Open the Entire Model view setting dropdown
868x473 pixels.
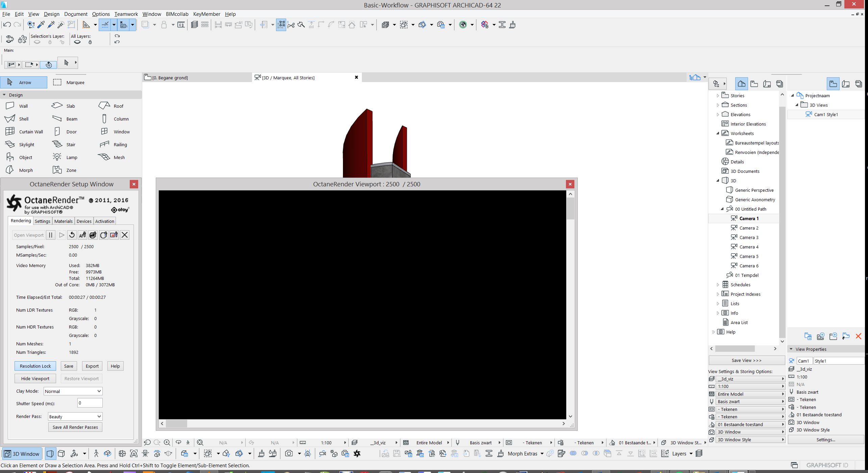(750, 394)
